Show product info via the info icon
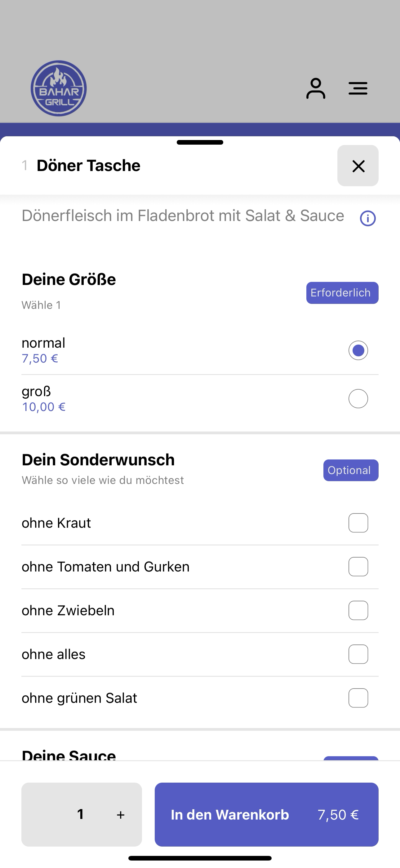The image size is (400, 868). pyautogui.click(x=368, y=218)
